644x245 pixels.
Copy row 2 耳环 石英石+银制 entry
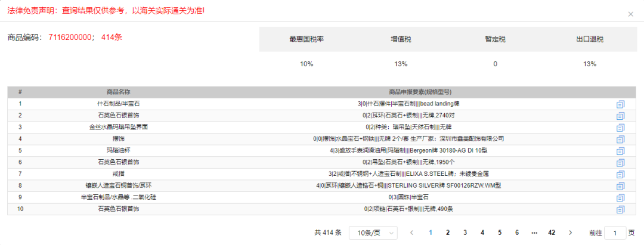tap(620, 116)
